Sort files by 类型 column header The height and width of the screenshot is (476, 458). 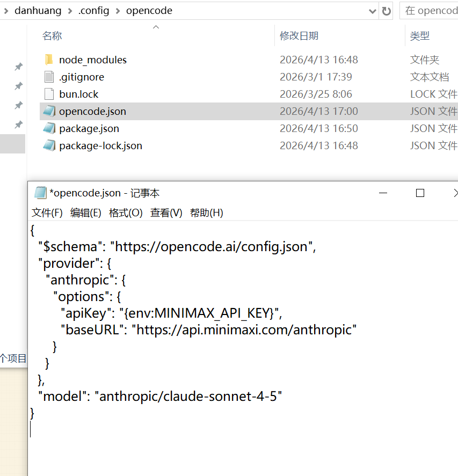click(x=420, y=36)
